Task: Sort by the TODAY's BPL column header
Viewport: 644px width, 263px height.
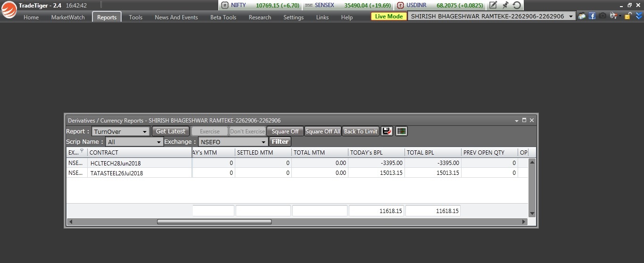Action: point(376,153)
